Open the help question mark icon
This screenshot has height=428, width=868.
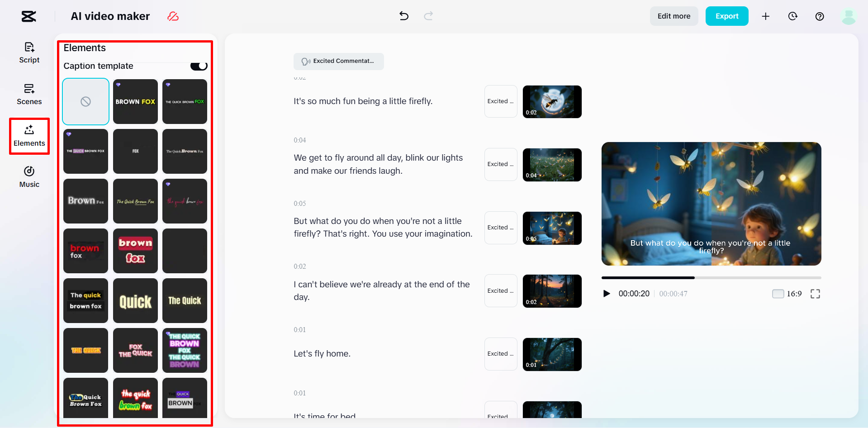tap(820, 16)
